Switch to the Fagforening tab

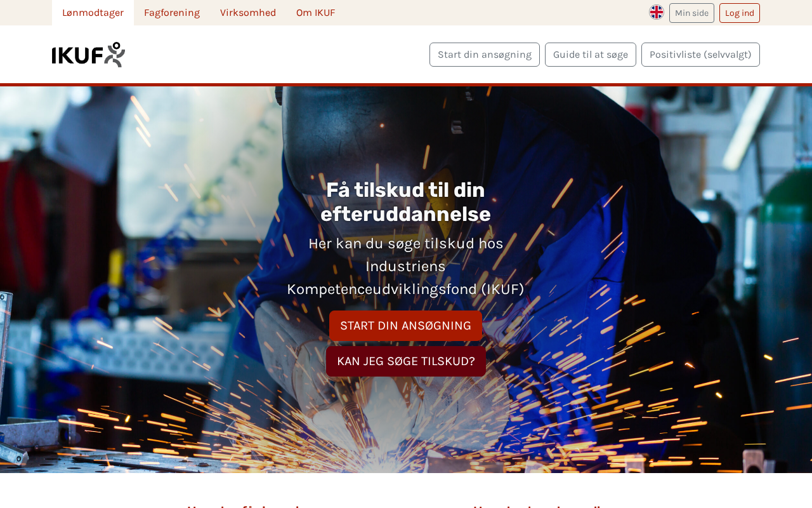(172, 13)
